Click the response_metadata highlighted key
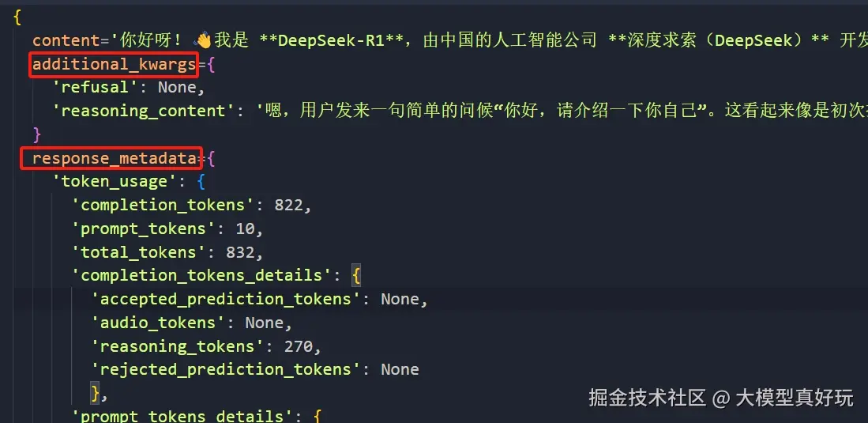This screenshot has width=868, height=423. [114, 159]
